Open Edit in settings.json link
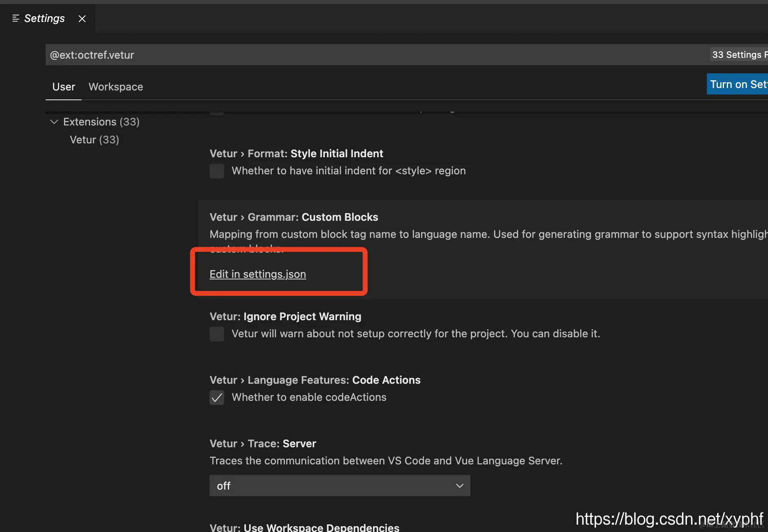Image resolution: width=768 pixels, height=532 pixels. point(258,274)
